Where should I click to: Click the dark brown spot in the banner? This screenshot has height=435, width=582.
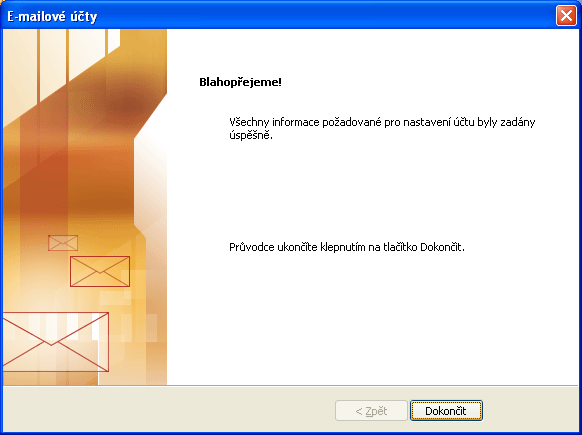coord(128,108)
